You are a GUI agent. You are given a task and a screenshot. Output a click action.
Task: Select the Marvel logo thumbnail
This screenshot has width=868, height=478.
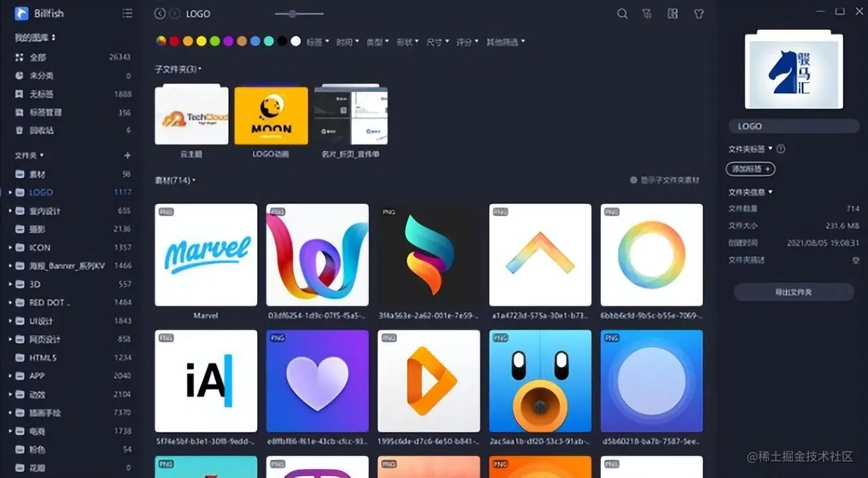pyautogui.click(x=206, y=255)
